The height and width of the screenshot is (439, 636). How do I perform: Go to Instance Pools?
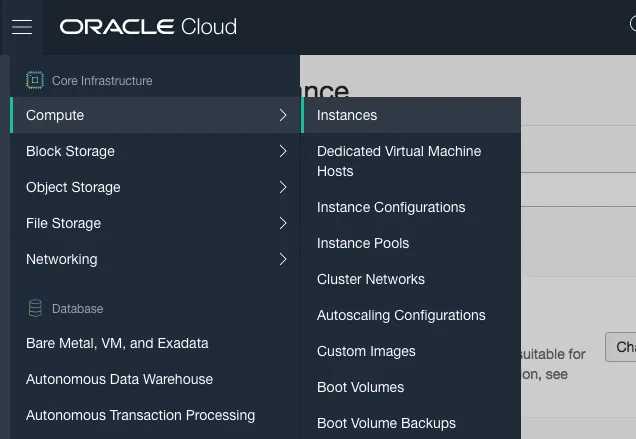pos(363,243)
